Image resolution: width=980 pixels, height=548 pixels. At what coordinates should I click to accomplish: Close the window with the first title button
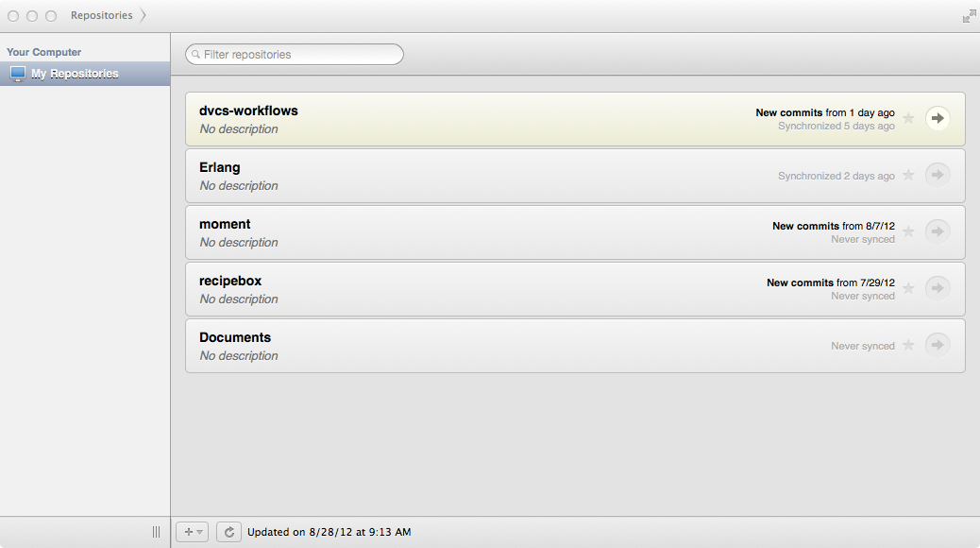click(13, 16)
